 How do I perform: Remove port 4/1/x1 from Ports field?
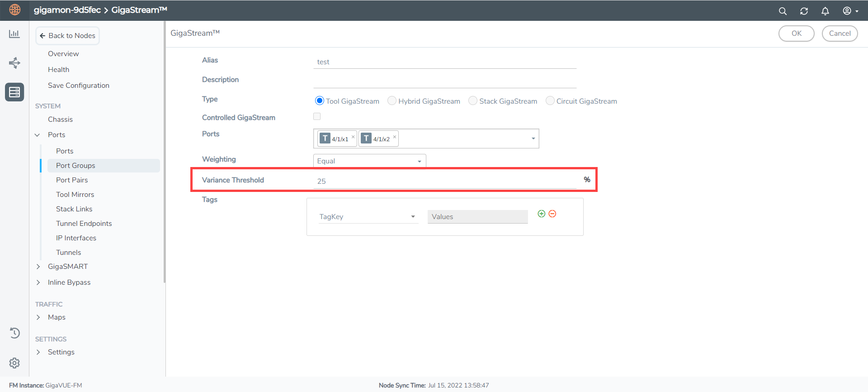click(x=353, y=137)
